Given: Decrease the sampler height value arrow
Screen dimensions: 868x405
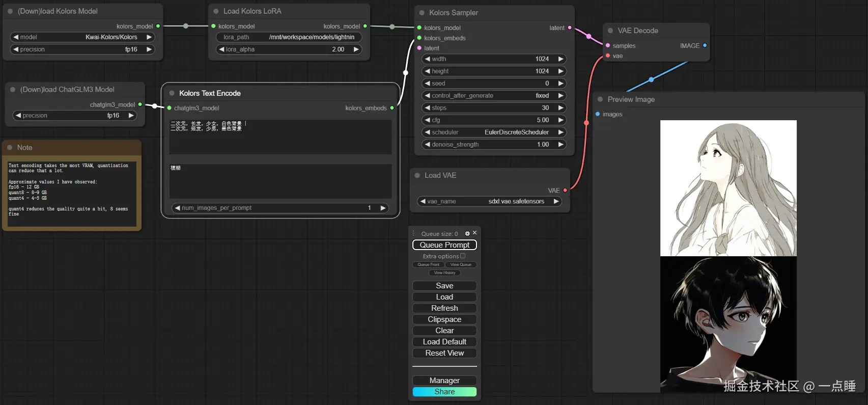Looking at the screenshot, I should tap(428, 71).
